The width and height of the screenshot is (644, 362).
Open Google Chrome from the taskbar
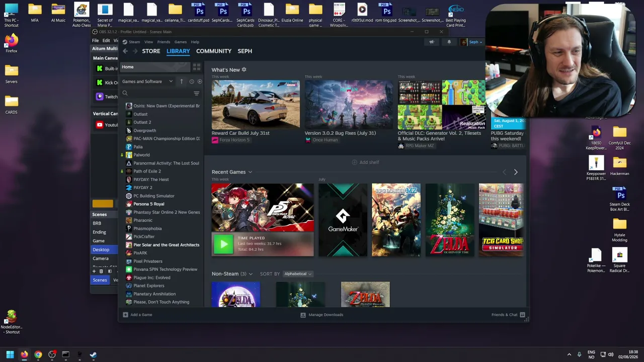[38, 355]
